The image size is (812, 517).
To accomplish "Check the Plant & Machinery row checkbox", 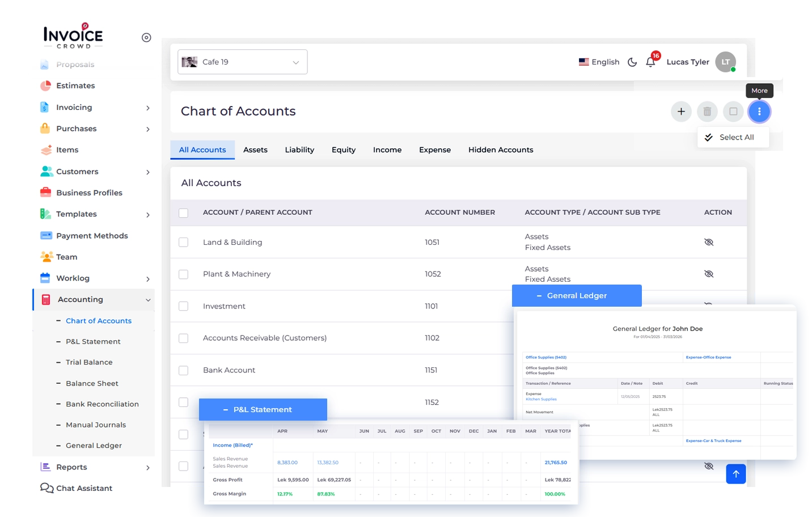I will [x=183, y=274].
